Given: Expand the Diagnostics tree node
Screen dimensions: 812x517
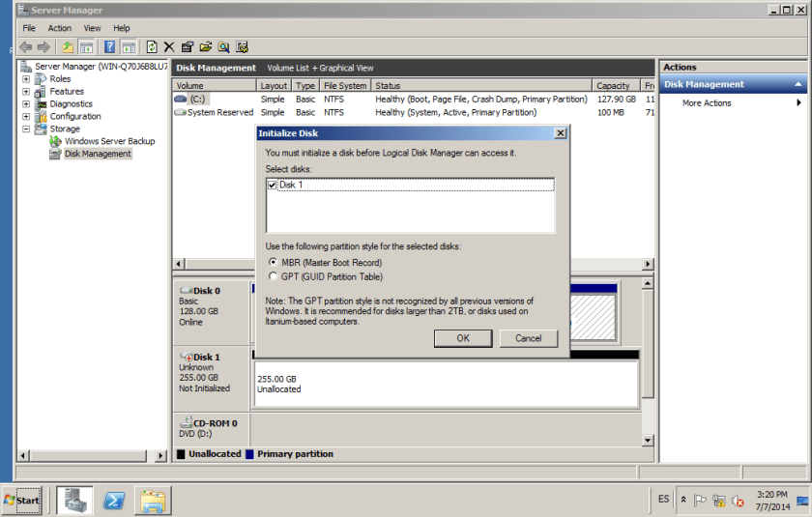Looking at the screenshot, I should tap(26, 104).
